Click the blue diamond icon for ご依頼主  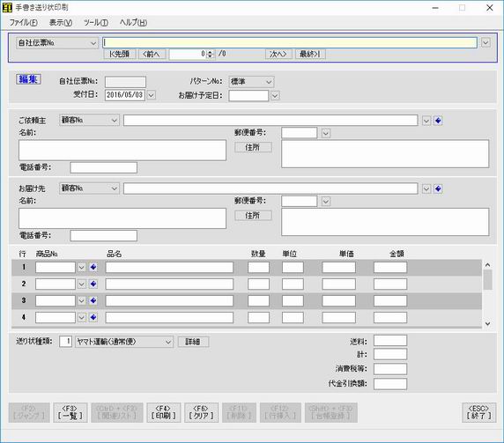438,121
